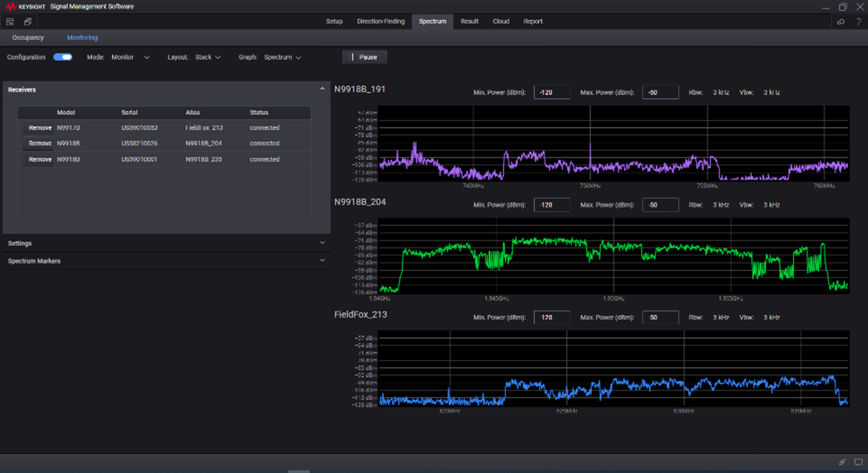The height and width of the screenshot is (473, 868).
Task: Select the Spectrum tab
Action: click(x=433, y=21)
